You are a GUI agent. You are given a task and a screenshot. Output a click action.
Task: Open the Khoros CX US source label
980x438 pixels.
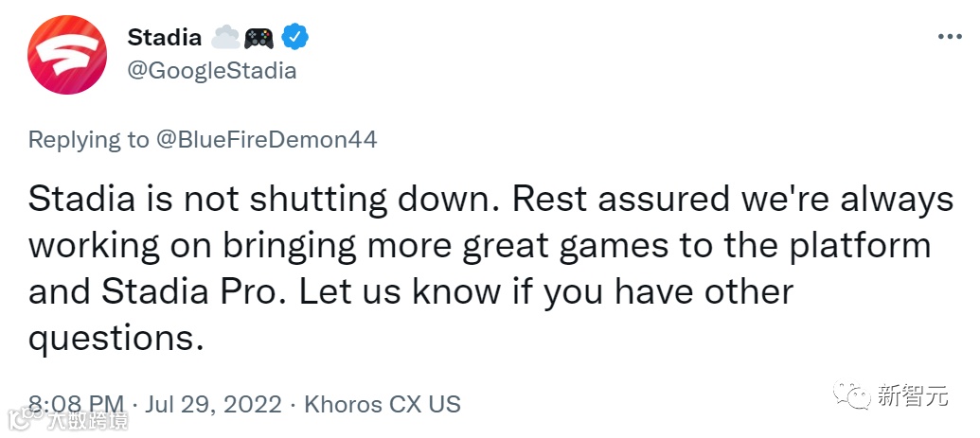pos(382,404)
